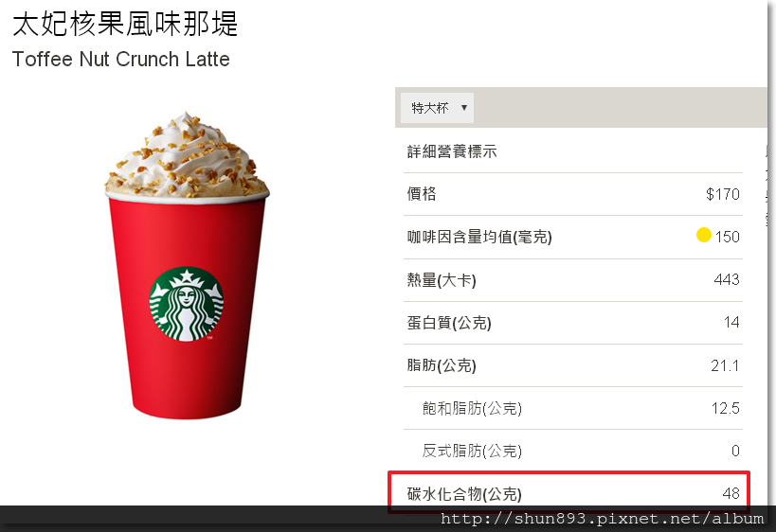The width and height of the screenshot is (776, 532).
Task: Click the yellow caffeine level dot
Action: pyautogui.click(x=703, y=235)
